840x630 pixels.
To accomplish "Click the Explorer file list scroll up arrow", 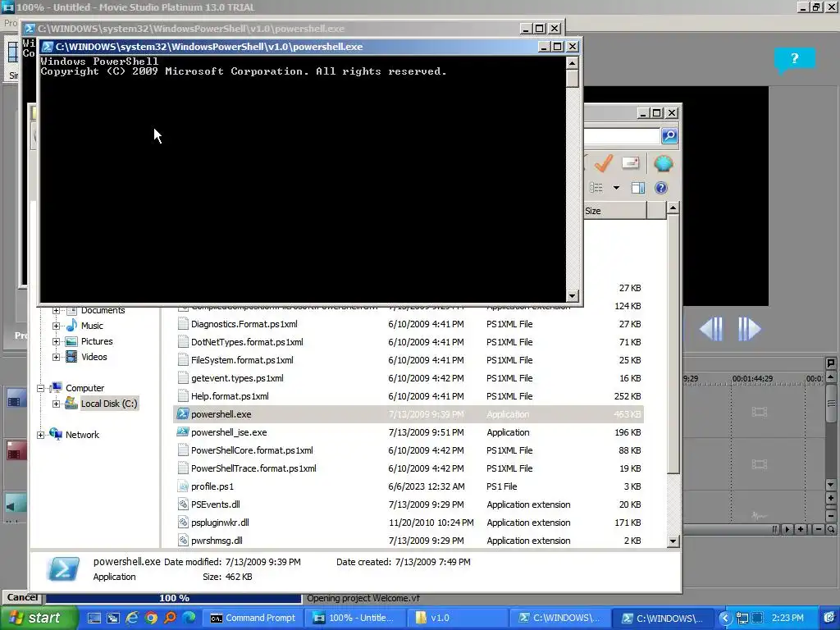I will click(673, 208).
